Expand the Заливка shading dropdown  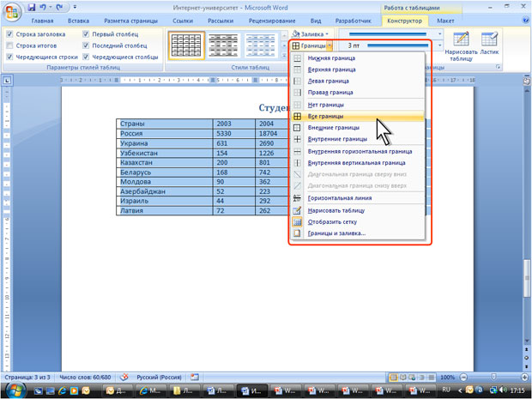coord(311,34)
